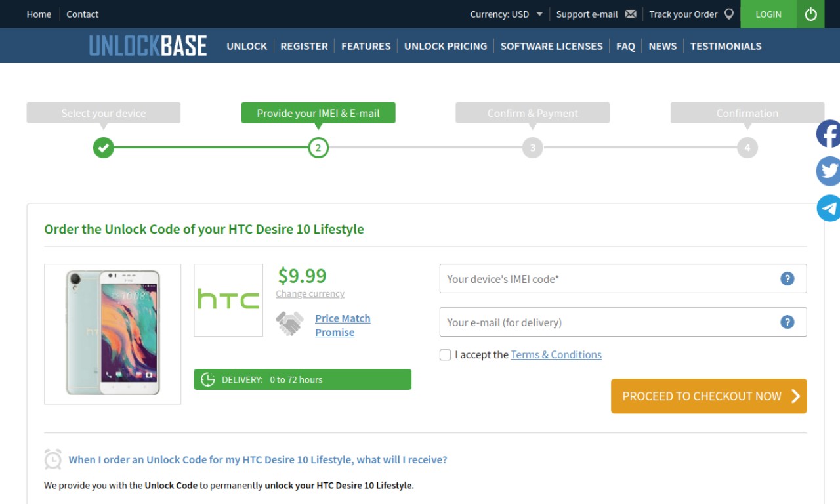Open the Telegram share icon
Screen dimensions: 840x504
coord(828,208)
